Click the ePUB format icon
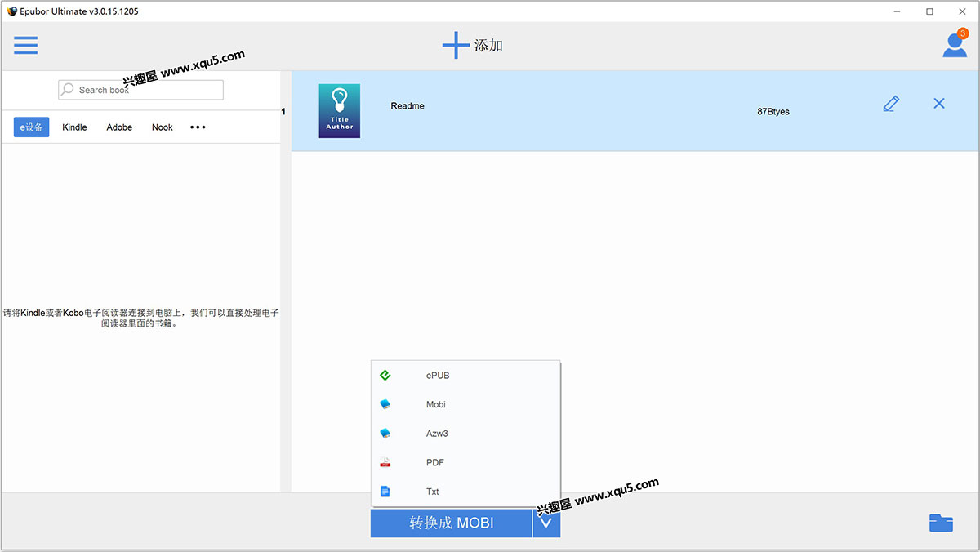980x552 pixels. click(x=385, y=376)
